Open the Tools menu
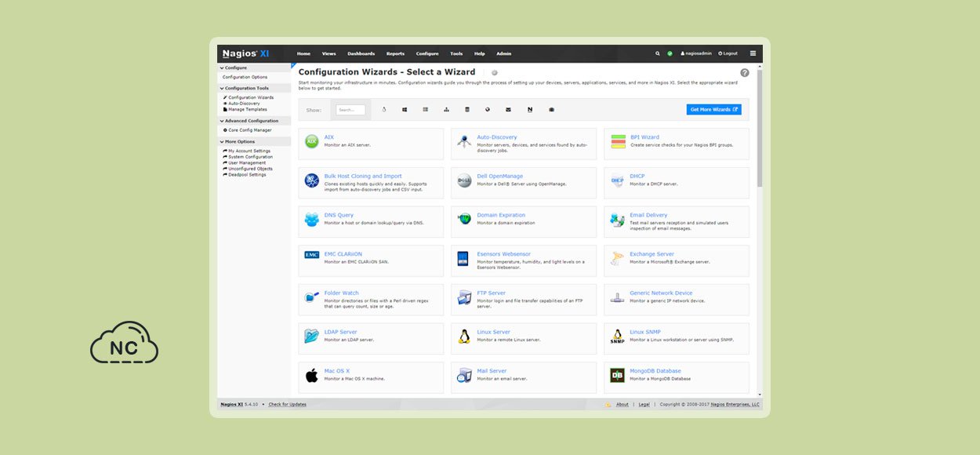 (x=456, y=53)
